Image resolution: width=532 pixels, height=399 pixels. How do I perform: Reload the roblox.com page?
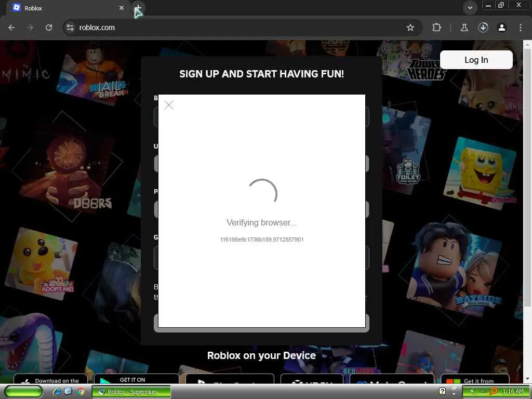[x=49, y=28]
